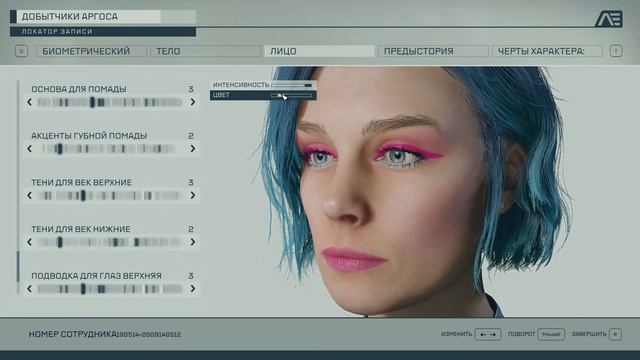Click the ЛОКАТОР ЗАПИСИ subtitle
This screenshot has width=640, height=360.
pyautogui.click(x=57, y=31)
